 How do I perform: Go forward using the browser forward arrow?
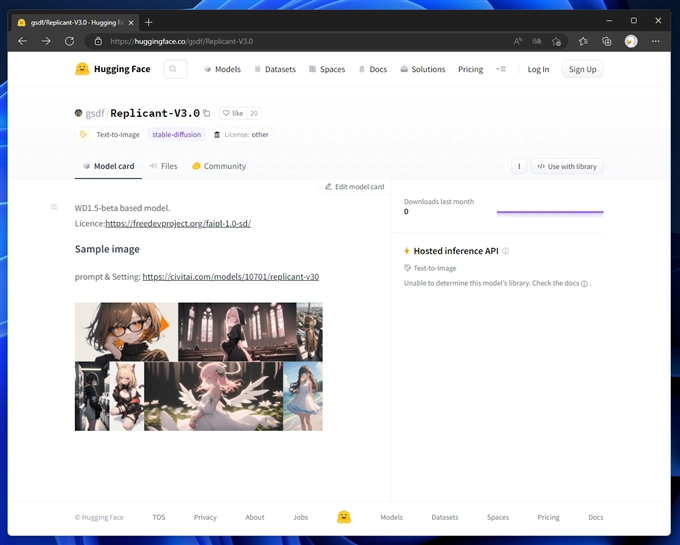pyautogui.click(x=46, y=41)
